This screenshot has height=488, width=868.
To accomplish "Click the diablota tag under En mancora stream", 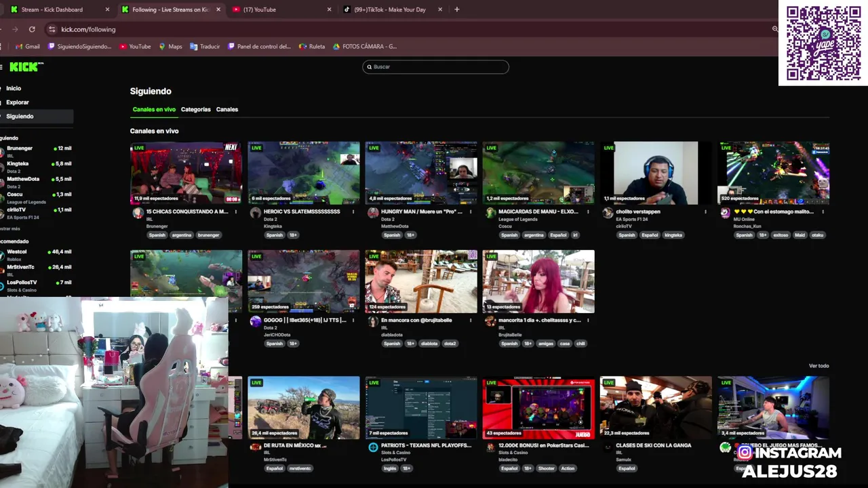I will click(x=429, y=344).
